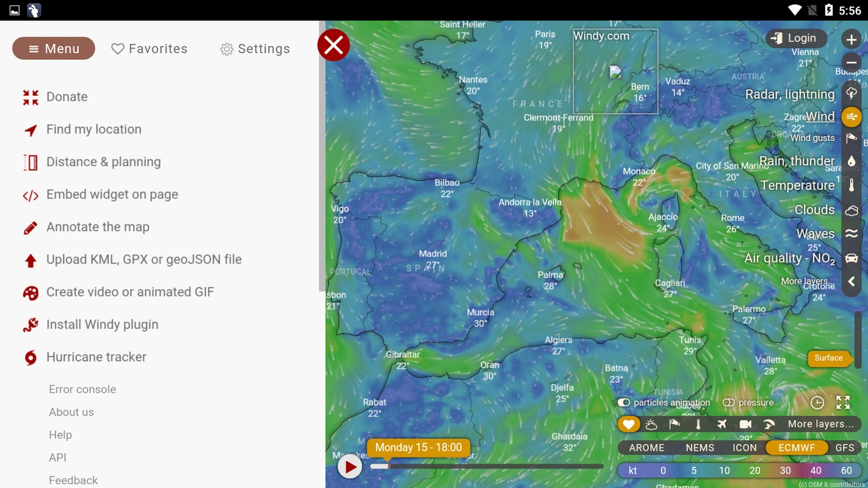
Task: Click the Find my location arrow icon
Action: click(31, 130)
